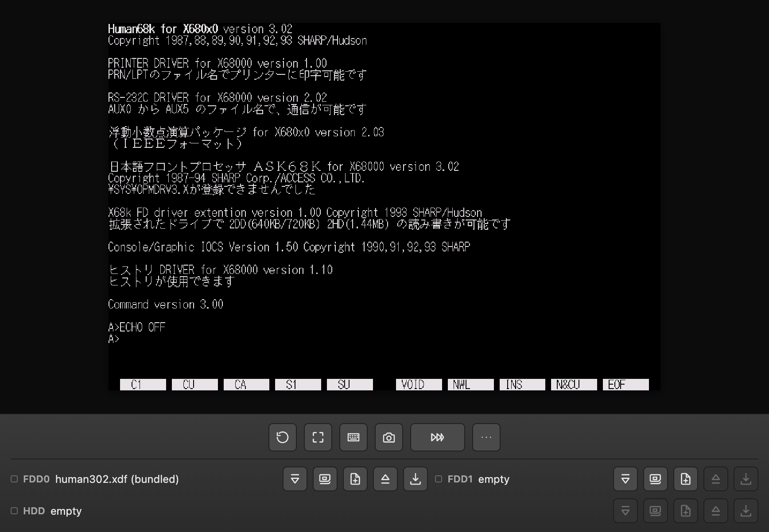Click the INS function key label
Viewport: 769px width, 532px height.
point(522,385)
